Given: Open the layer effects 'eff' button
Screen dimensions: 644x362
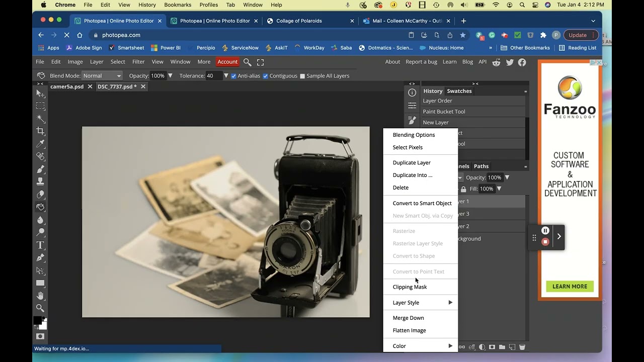Looking at the screenshot, I should coord(472,347).
